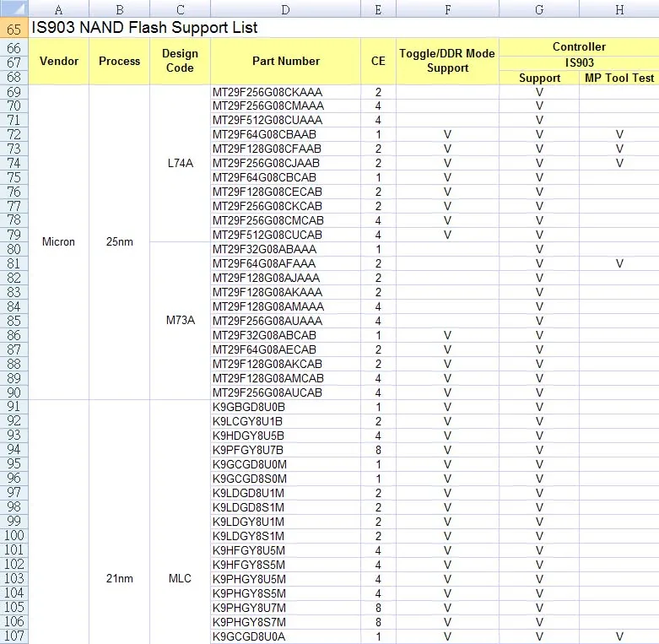
Task: Select the Controller header cell
Action: pos(579,46)
